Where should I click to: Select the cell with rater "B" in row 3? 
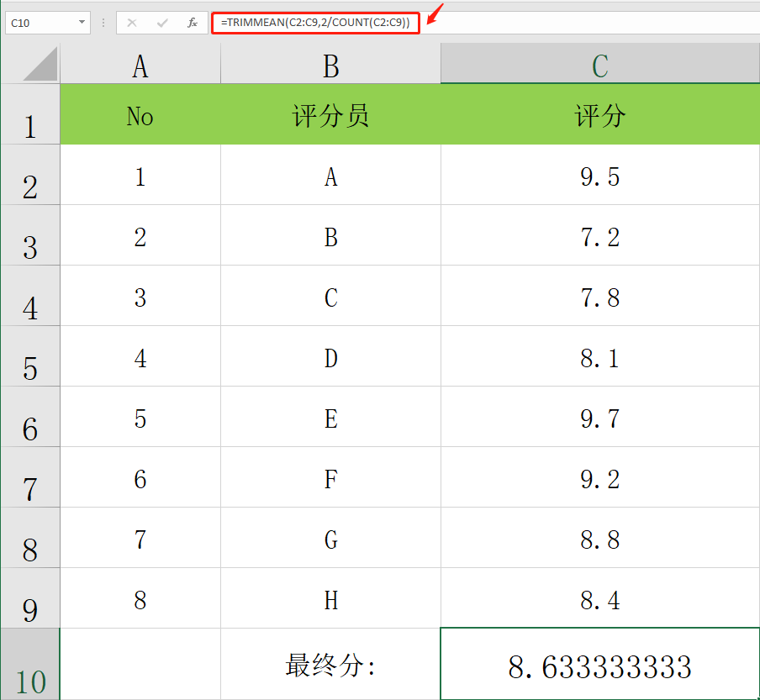(x=330, y=235)
